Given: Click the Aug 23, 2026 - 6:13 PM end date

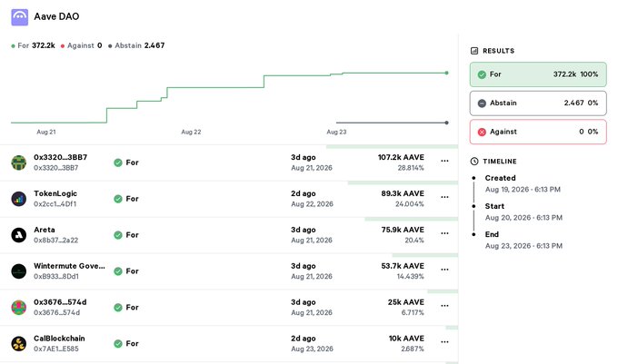Looking at the screenshot, I should click(x=523, y=246).
